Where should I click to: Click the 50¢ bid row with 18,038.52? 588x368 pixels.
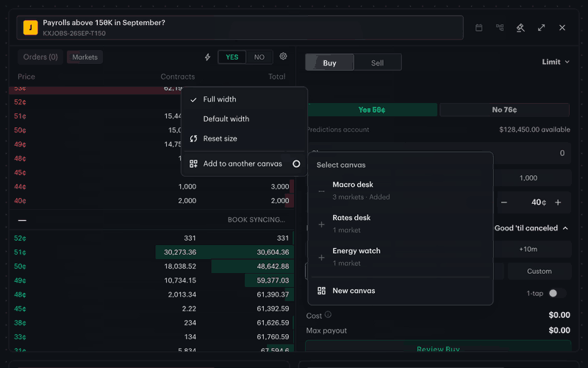151,266
